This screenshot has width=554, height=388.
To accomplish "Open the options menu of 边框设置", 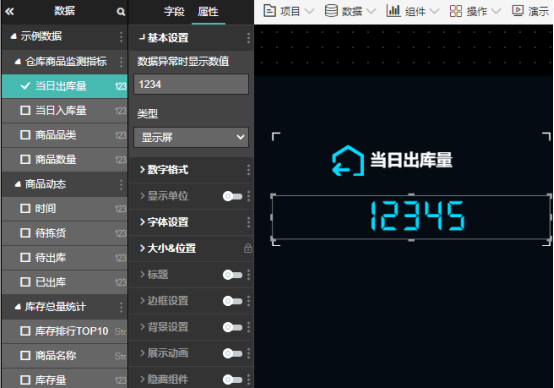I will pyautogui.click(x=248, y=301).
